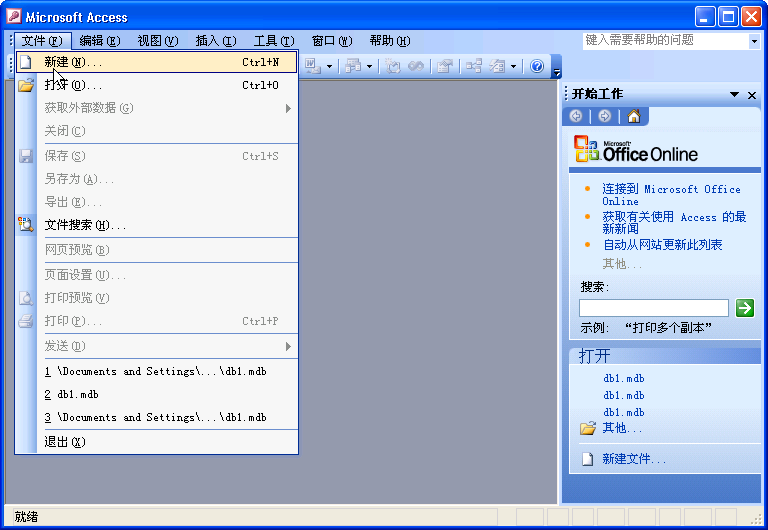Open the 编辑(E) menu
Image resolution: width=768 pixels, height=530 pixels.
100,41
